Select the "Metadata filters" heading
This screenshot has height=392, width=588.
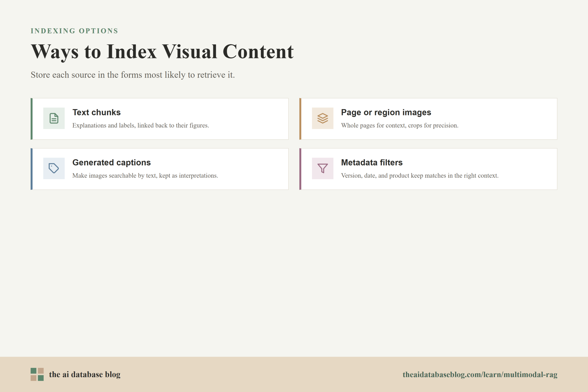pyautogui.click(x=372, y=163)
